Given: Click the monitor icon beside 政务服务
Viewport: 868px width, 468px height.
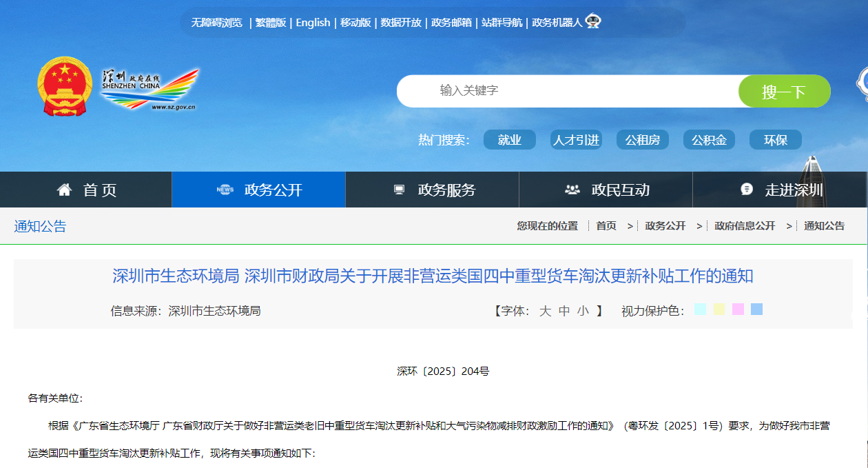Looking at the screenshot, I should pos(399,190).
